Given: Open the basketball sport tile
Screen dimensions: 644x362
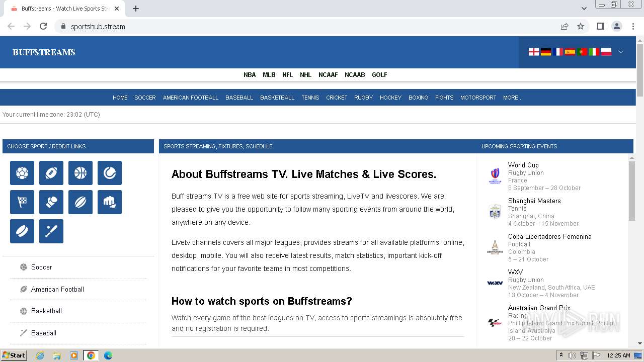Looking at the screenshot, I should tap(80, 173).
